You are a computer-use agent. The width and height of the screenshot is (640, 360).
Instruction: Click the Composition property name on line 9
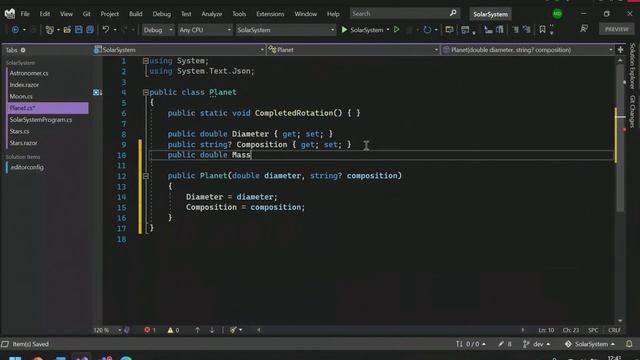(262, 144)
